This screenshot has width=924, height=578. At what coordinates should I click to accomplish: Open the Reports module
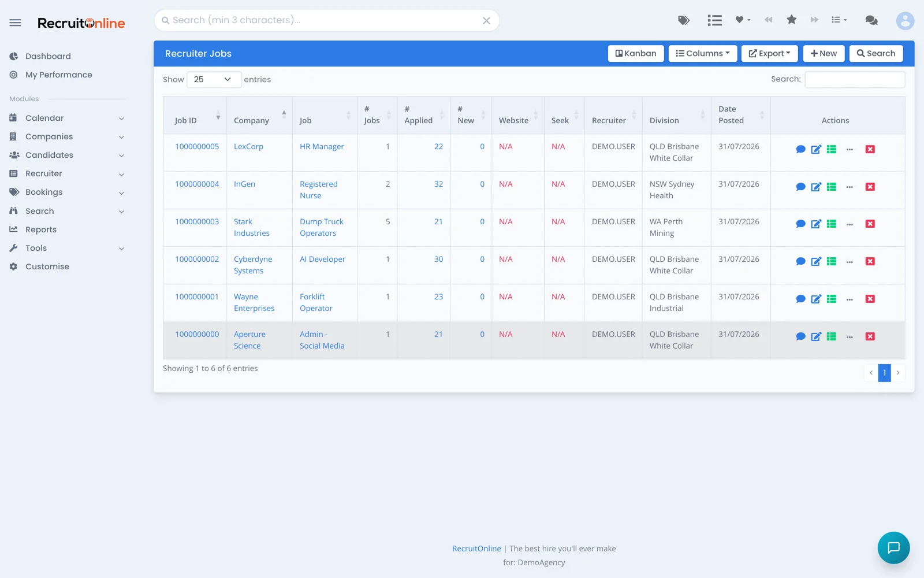(x=41, y=229)
